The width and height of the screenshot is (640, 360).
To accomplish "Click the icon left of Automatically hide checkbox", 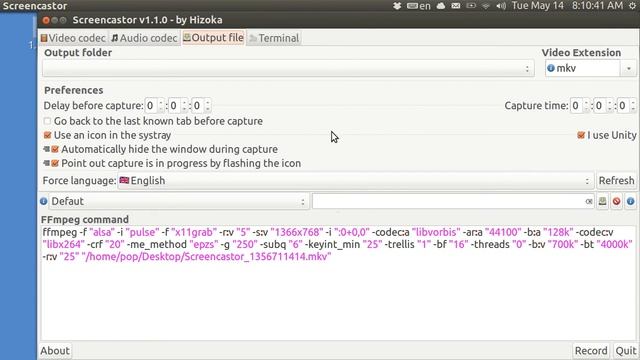I will tap(47, 149).
